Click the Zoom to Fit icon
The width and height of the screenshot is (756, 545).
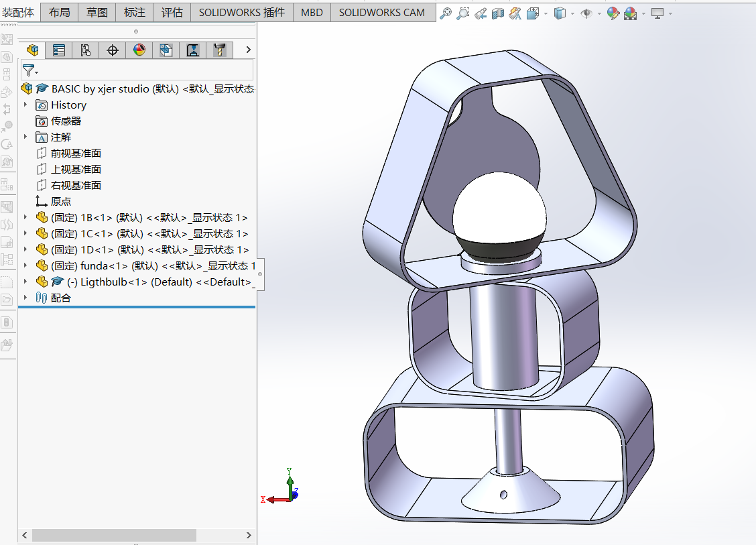[x=446, y=13]
